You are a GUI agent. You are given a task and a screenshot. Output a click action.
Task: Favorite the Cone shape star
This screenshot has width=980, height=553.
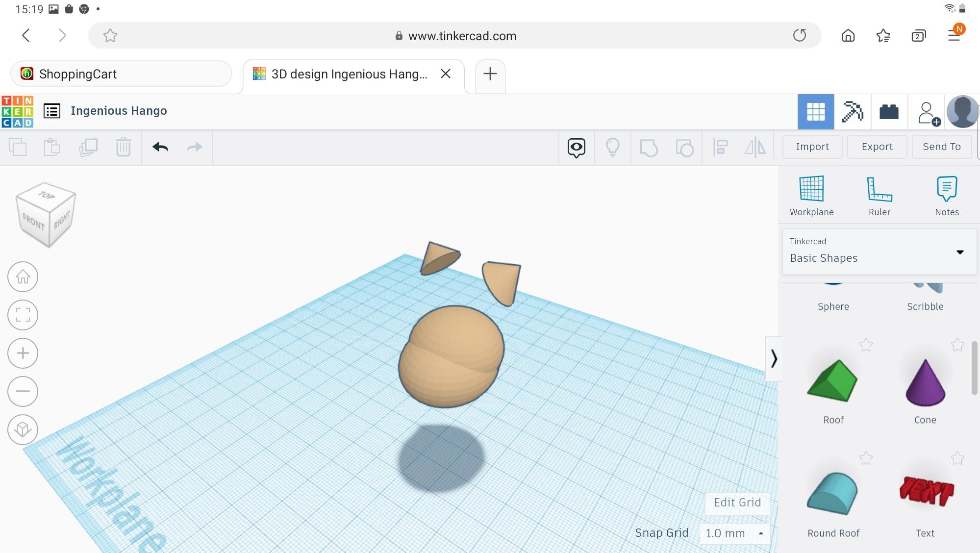[957, 345]
